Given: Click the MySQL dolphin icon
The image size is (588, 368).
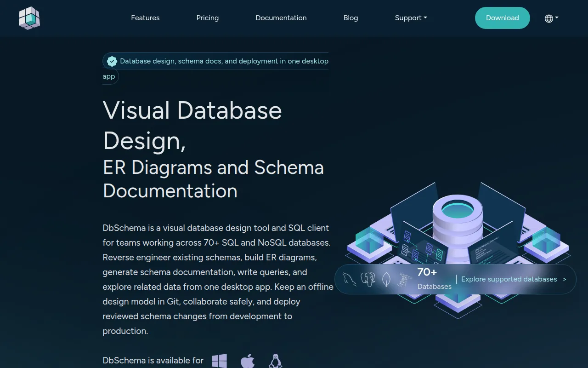Looking at the screenshot, I should (349, 279).
